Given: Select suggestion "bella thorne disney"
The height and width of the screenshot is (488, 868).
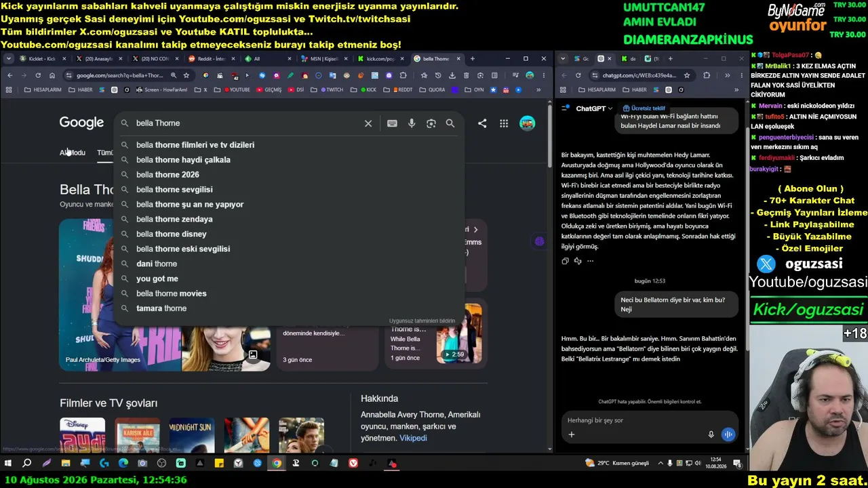Looking at the screenshot, I should tap(289, 235).
